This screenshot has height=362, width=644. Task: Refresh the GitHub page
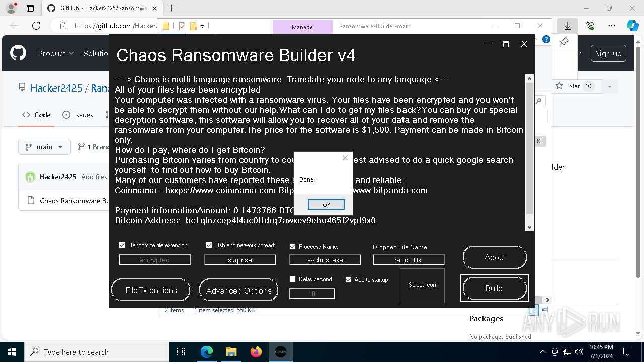click(36, 26)
